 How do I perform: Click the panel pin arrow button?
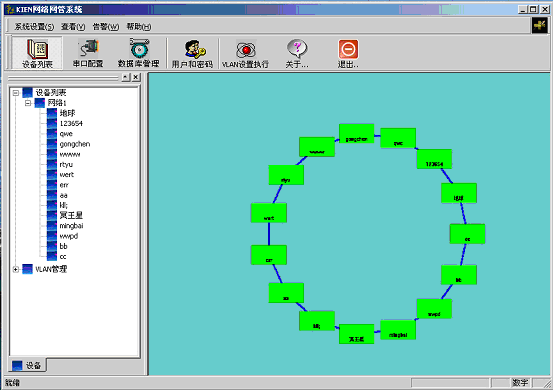(126, 77)
